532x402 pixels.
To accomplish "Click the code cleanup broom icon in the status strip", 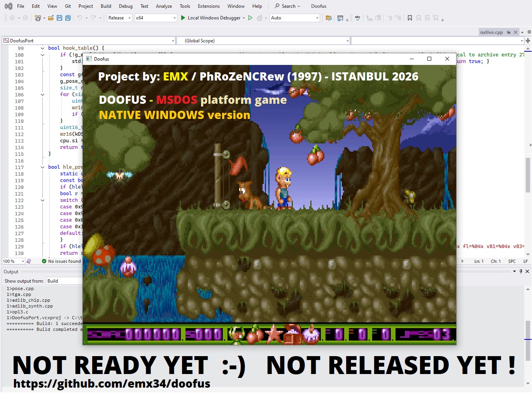I will 29,261.
